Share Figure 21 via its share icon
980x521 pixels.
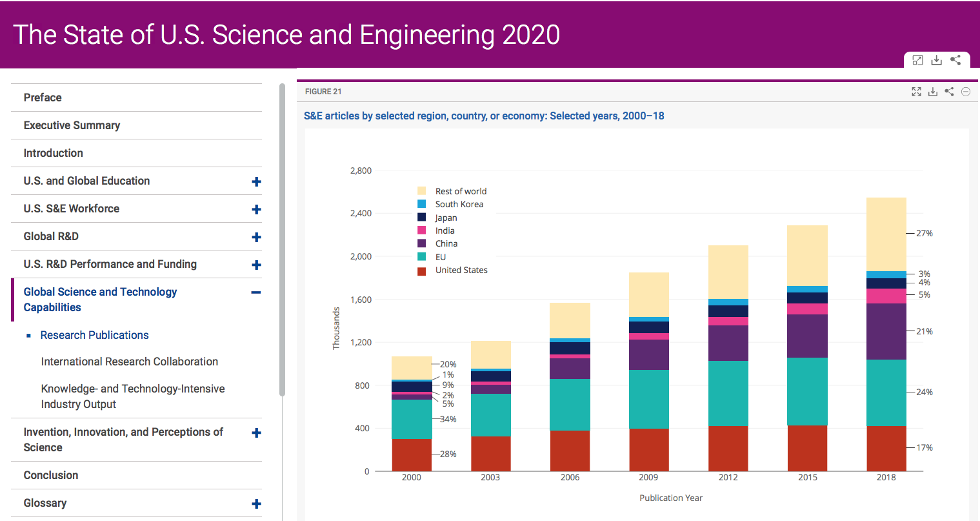click(x=949, y=92)
